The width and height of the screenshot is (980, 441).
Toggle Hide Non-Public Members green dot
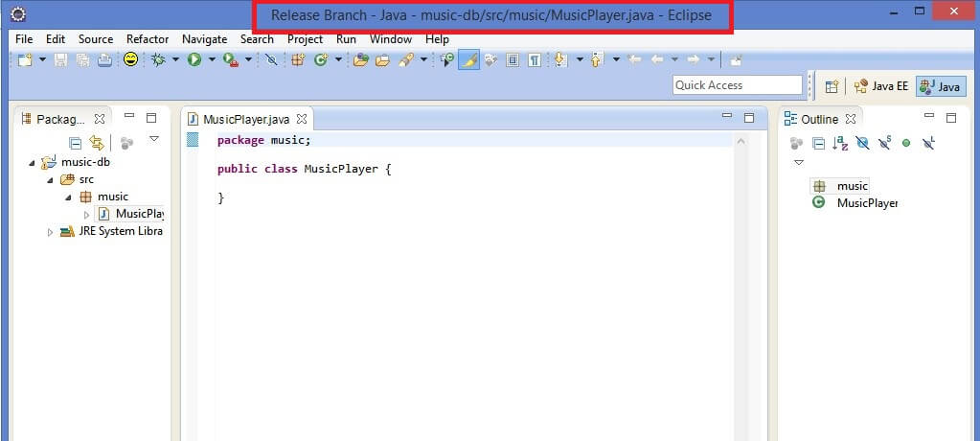pos(906,143)
